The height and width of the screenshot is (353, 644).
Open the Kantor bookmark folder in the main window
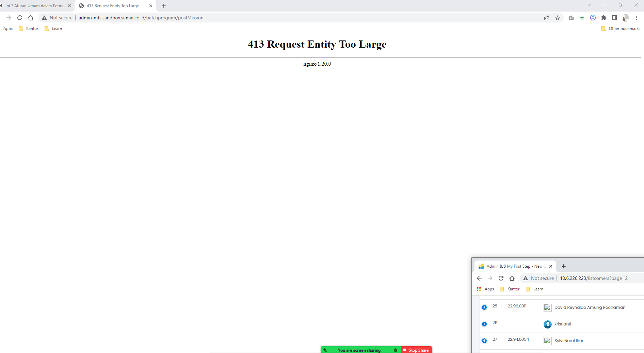[29, 29]
